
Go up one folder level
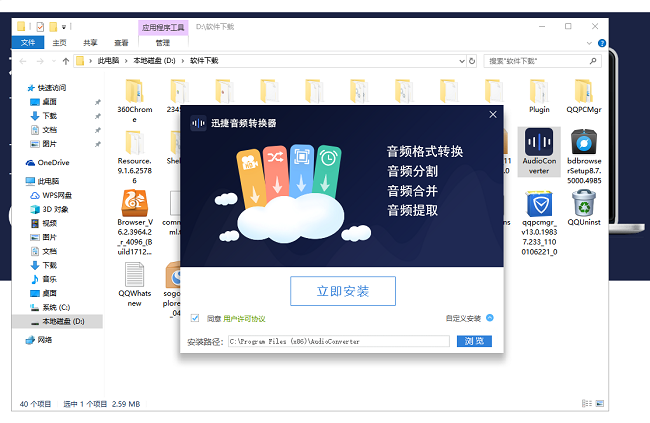[x=65, y=61]
